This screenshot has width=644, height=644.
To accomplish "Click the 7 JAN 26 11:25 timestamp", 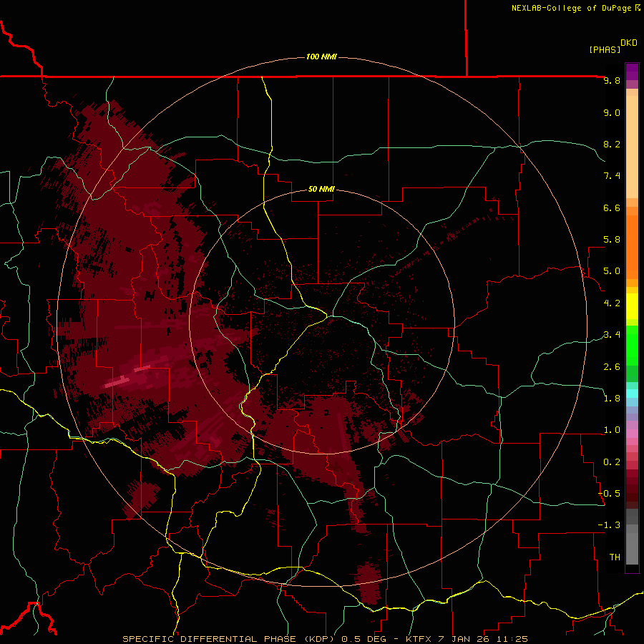I will tap(483, 639).
